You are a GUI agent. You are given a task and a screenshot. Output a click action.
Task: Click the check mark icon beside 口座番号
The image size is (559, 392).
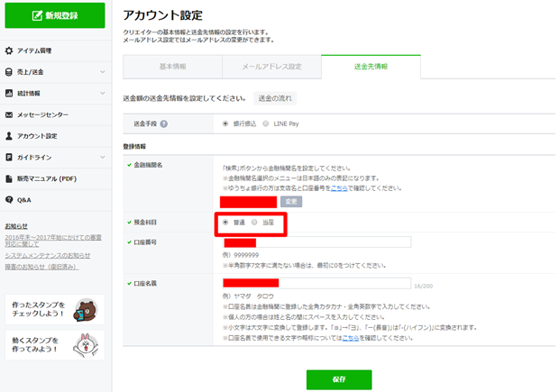[130, 242]
